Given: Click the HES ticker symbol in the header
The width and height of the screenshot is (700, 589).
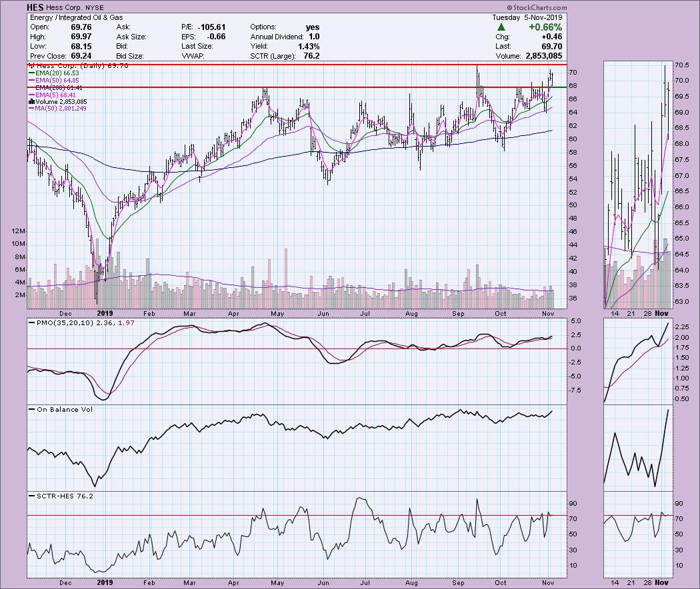Looking at the screenshot, I should [35, 7].
